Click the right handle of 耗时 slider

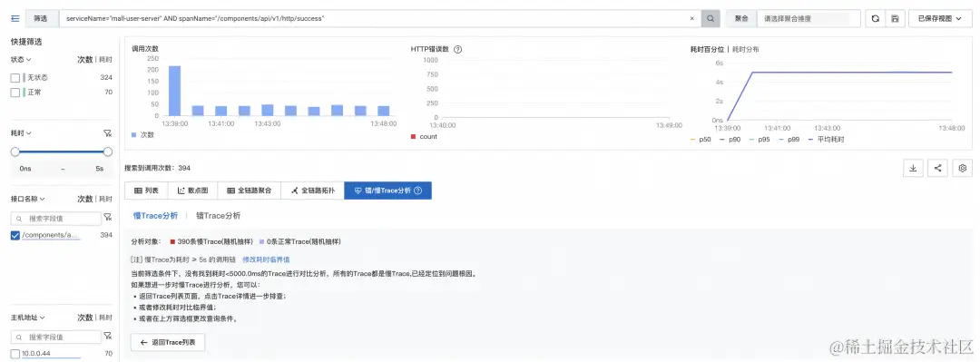click(x=107, y=152)
